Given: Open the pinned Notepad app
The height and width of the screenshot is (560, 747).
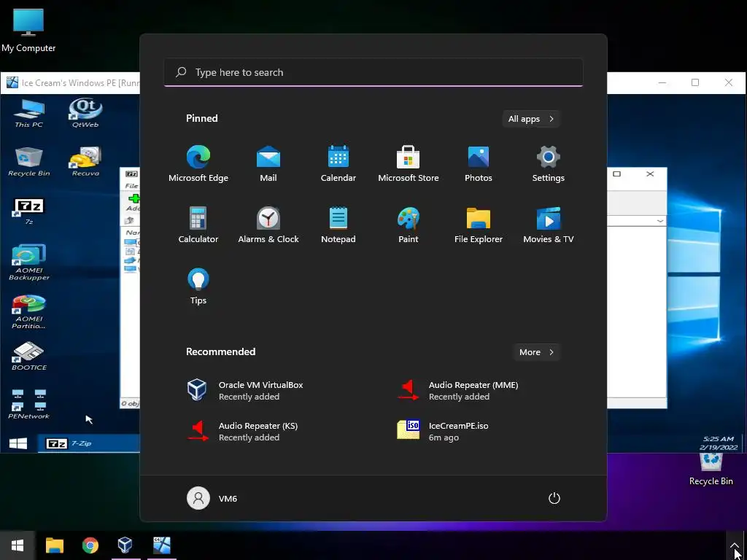Looking at the screenshot, I should click(338, 225).
